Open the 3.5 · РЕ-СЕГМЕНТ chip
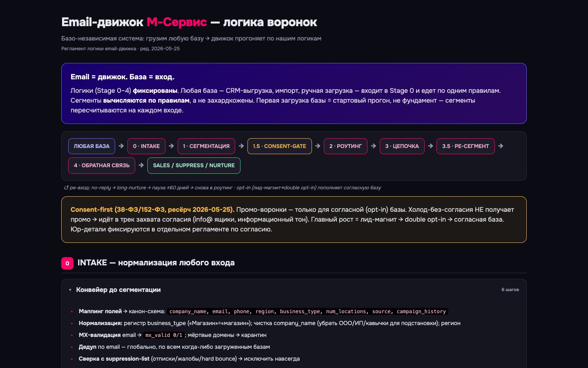The image size is (588, 368). tap(465, 146)
